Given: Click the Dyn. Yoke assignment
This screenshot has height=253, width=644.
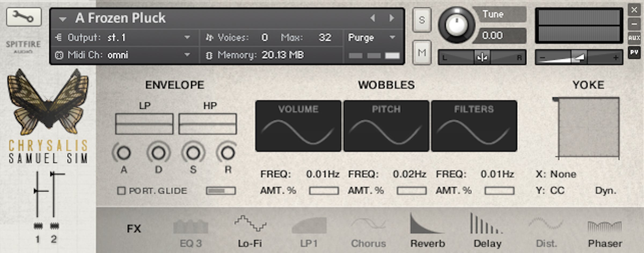Looking at the screenshot, I should point(606,191).
